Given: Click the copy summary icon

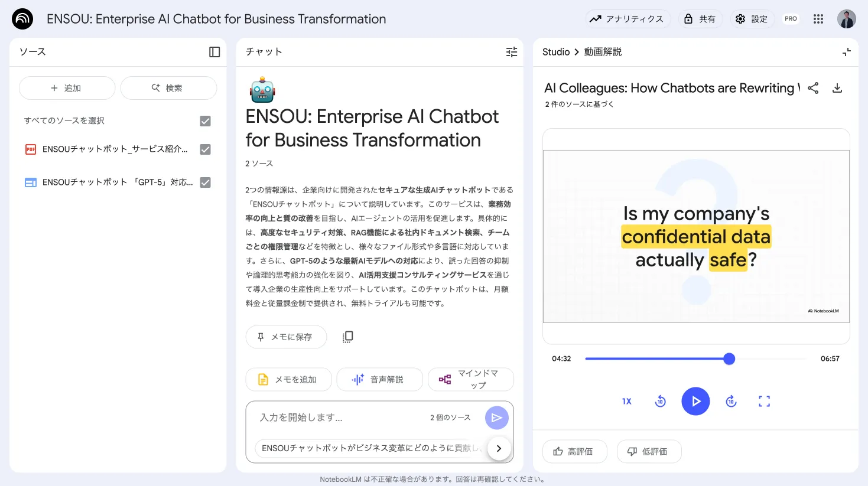Looking at the screenshot, I should [x=347, y=337].
